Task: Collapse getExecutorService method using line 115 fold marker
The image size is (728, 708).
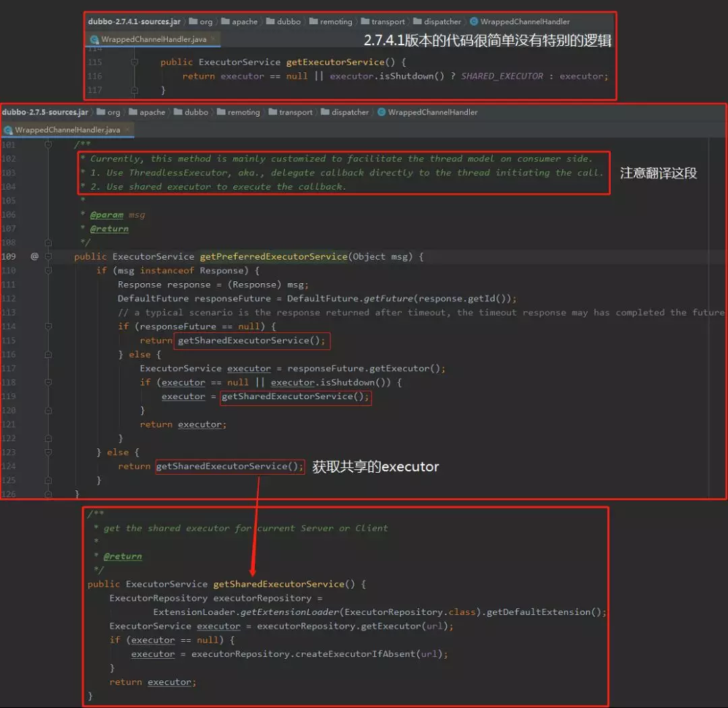Action: 134,62
